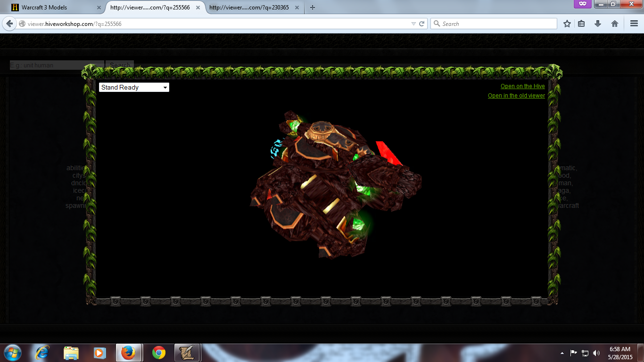Viewport: 644px width, 362px height.
Task: Launch Internet Explorer from the taskbar
Action: tap(43, 353)
